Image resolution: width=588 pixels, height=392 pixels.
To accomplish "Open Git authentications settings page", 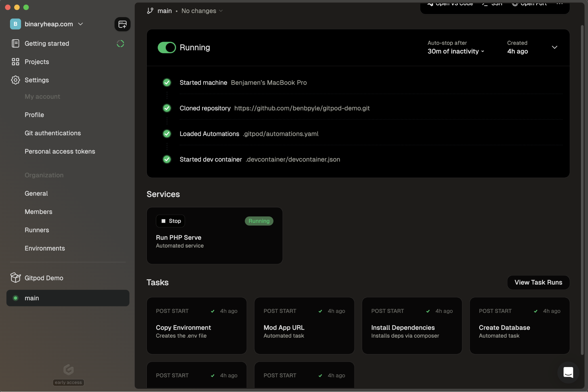I will [x=53, y=133].
